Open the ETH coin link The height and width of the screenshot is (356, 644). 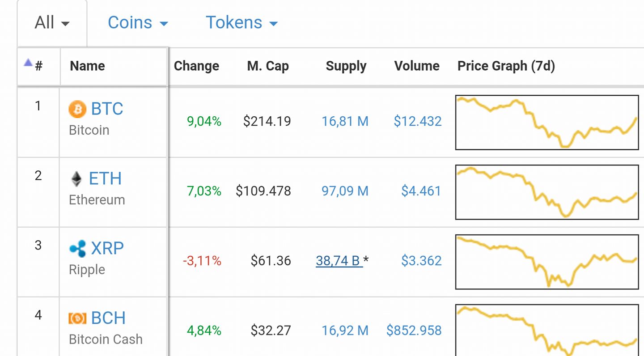click(105, 178)
